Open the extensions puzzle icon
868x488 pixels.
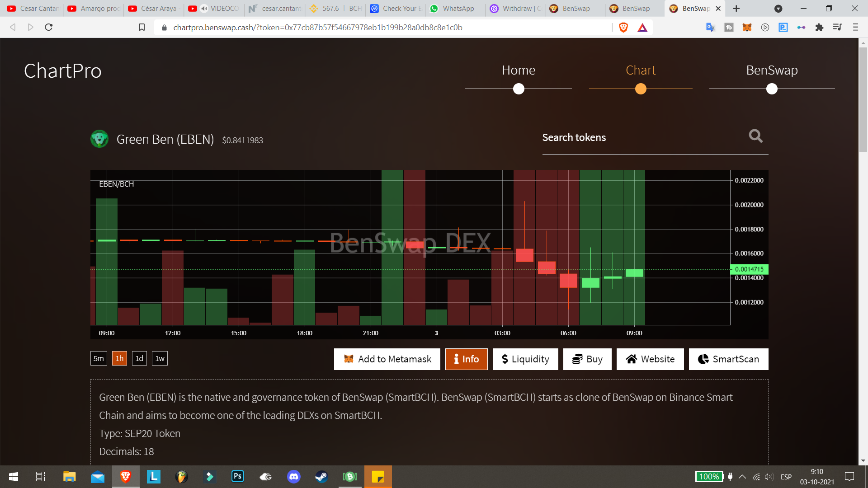(x=819, y=28)
